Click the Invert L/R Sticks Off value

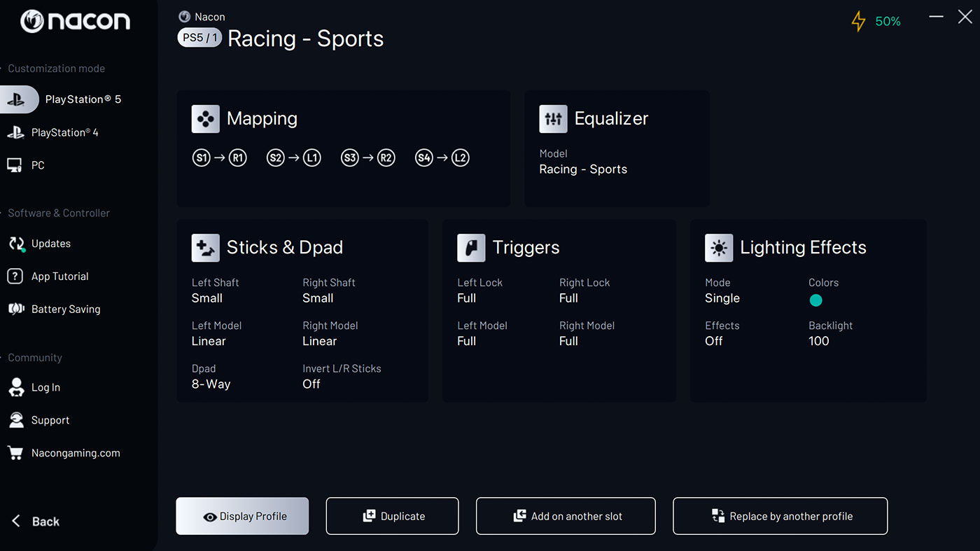(x=311, y=384)
